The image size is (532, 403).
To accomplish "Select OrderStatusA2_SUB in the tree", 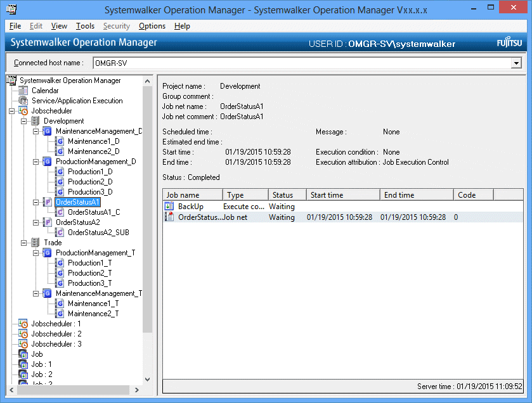I will tap(98, 233).
